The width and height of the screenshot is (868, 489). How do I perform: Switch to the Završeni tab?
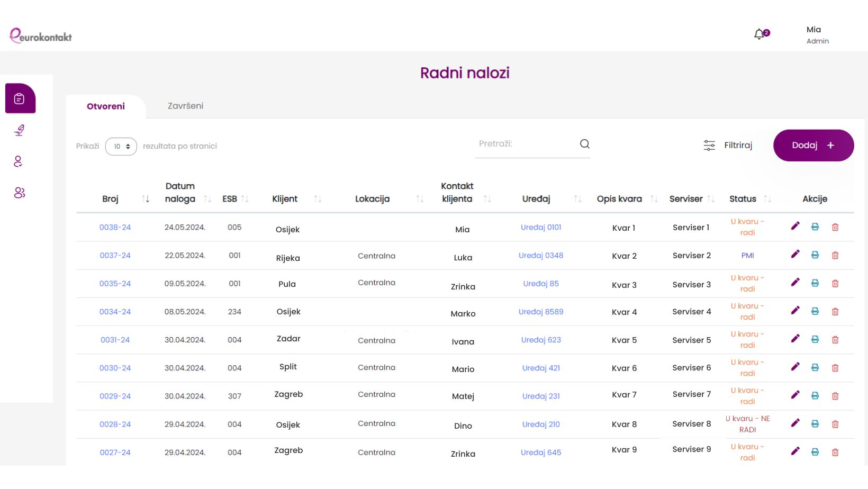[185, 106]
